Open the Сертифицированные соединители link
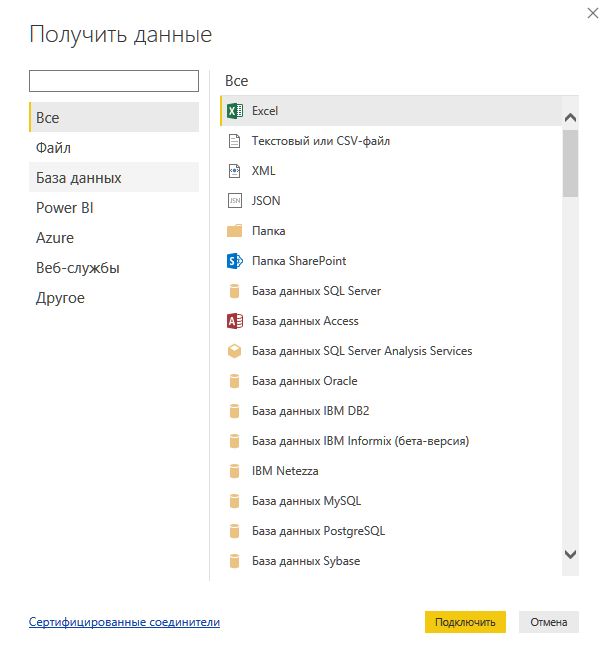The height and width of the screenshot is (662, 609). tap(124, 622)
